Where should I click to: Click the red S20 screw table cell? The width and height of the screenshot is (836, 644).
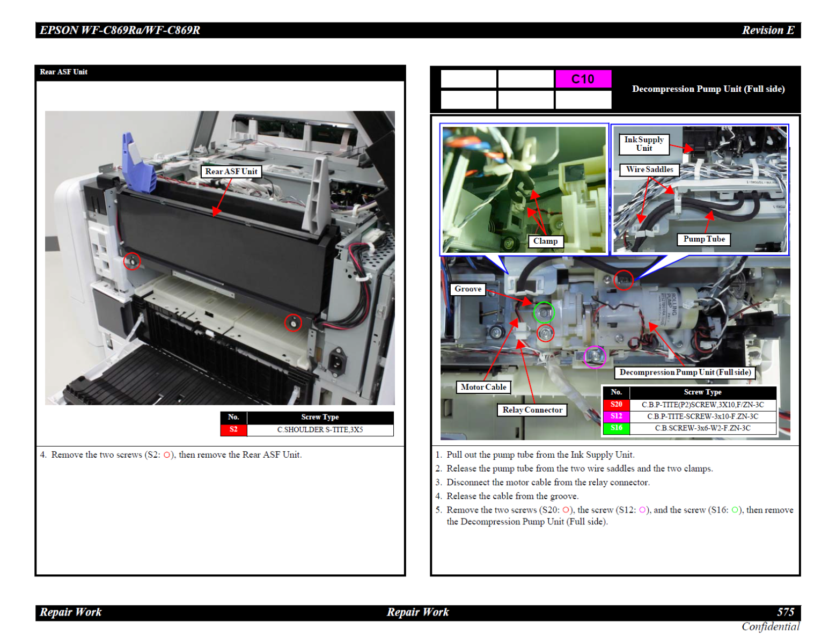pyautogui.click(x=616, y=405)
